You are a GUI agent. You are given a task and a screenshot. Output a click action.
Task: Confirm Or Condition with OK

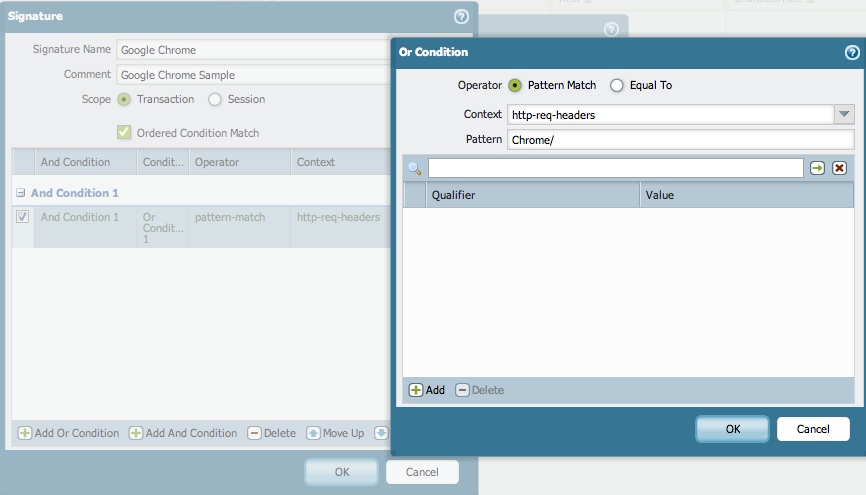point(732,429)
